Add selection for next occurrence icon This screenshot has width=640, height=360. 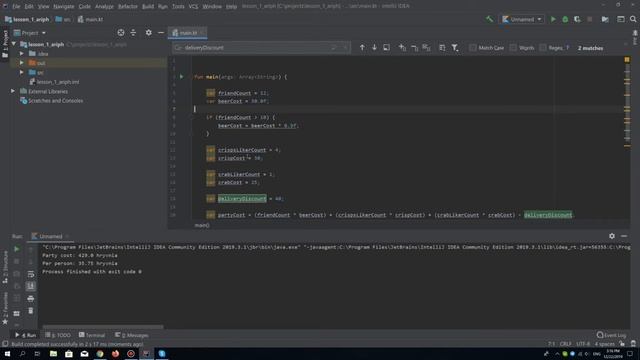402,48
